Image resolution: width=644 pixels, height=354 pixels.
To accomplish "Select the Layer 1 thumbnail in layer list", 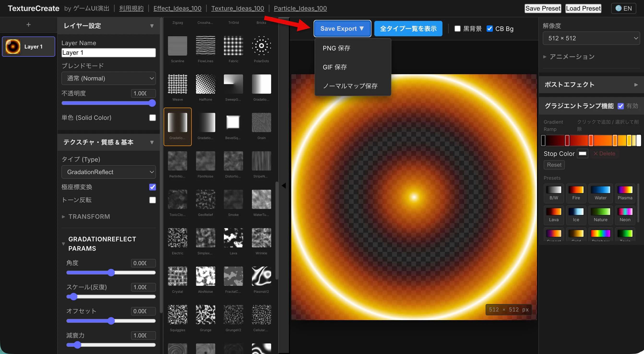I will coord(13,47).
